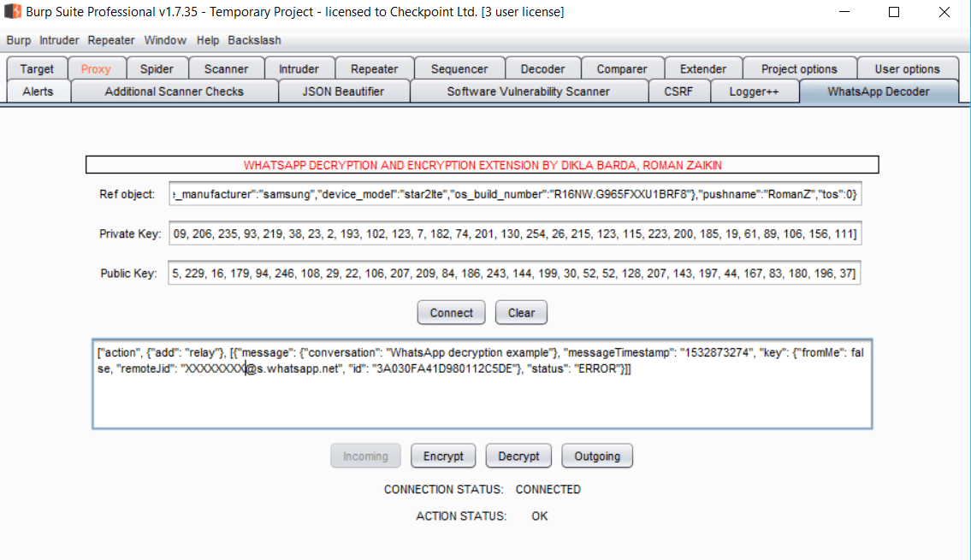Viewport: 971px width, 560px height.
Task: Open Software Vulnerability Scanner tab
Action: (x=528, y=91)
